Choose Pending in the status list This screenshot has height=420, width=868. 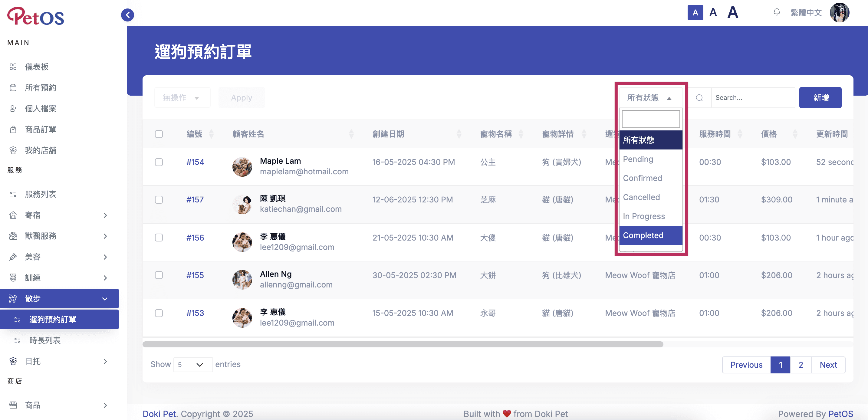tap(651, 159)
